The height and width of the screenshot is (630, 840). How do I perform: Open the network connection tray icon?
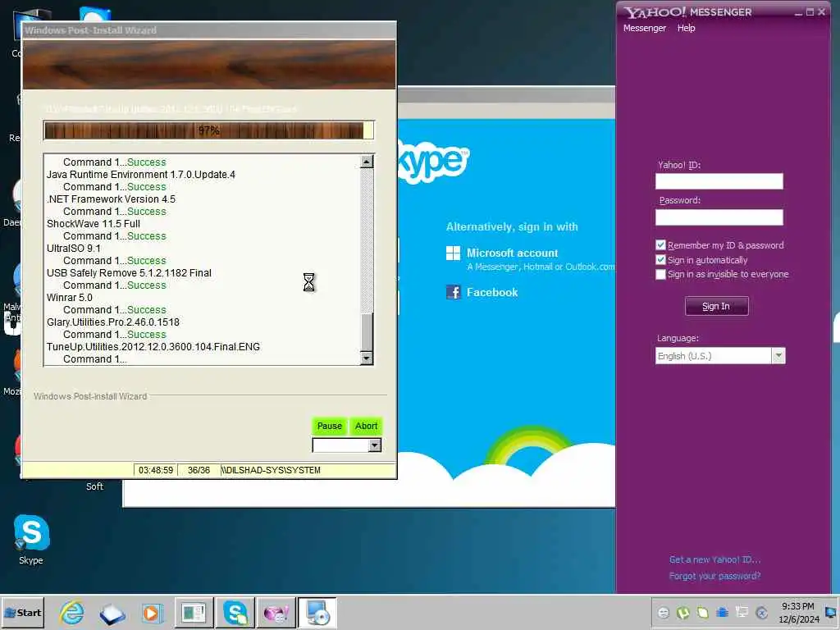click(x=742, y=612)
